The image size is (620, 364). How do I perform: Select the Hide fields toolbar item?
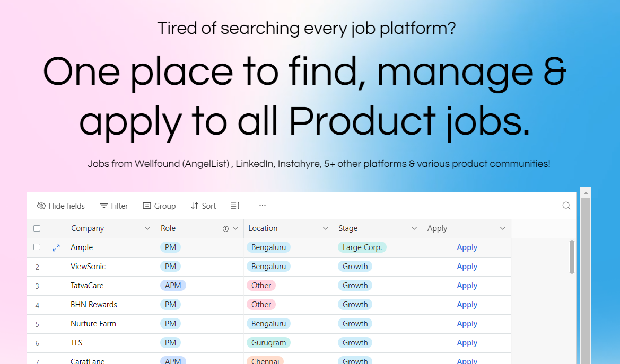point(61,206)
